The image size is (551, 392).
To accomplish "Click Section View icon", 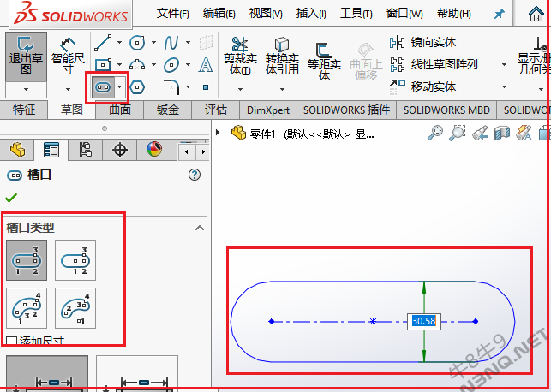I will tap(502, 134).
